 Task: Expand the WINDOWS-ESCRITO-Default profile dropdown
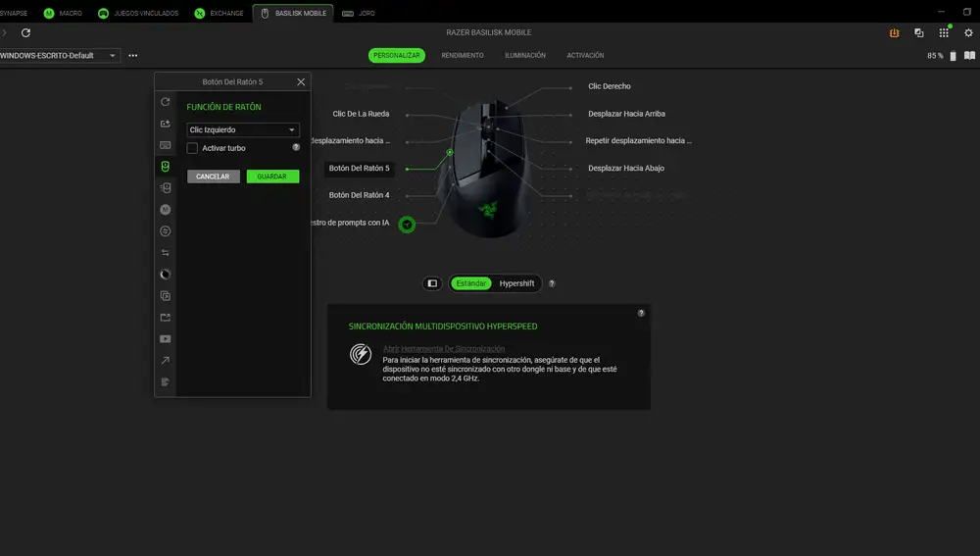59,56
